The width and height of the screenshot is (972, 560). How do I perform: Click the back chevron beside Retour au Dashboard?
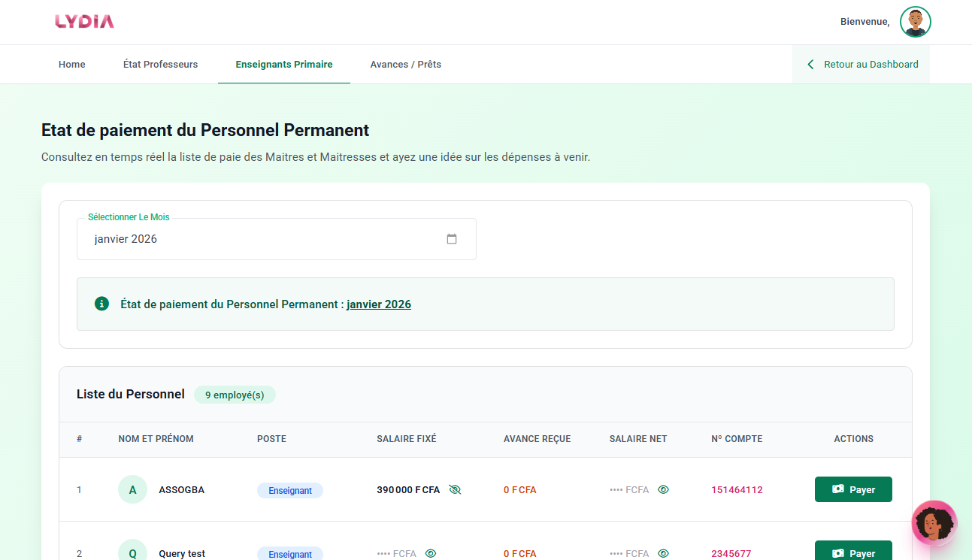click(x=810, y=65)
